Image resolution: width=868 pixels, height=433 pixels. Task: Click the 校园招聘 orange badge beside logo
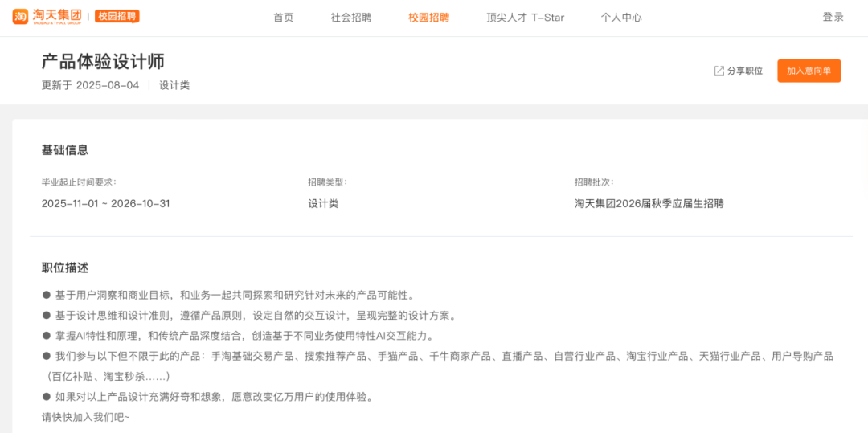(117, 17)
